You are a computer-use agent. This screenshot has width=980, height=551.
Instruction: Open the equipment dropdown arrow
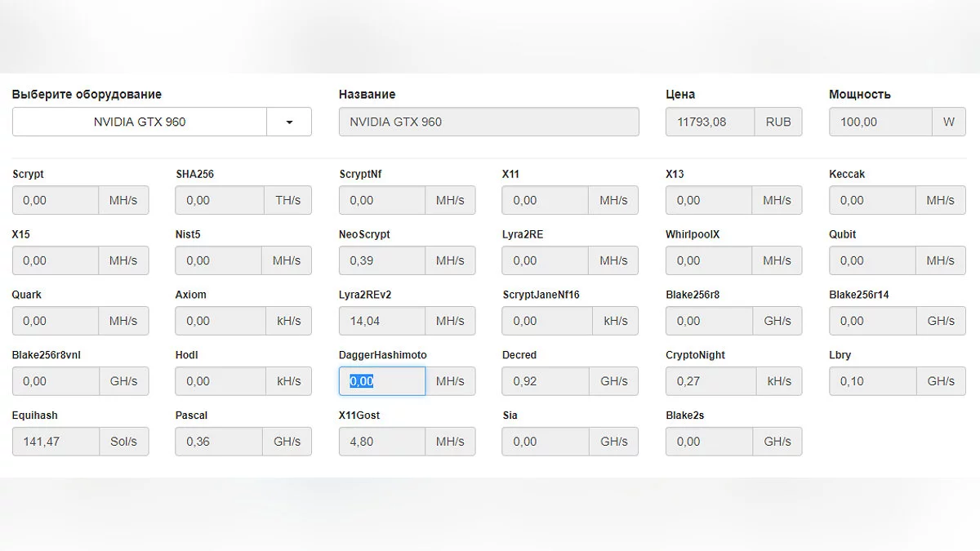pos(289,122)
